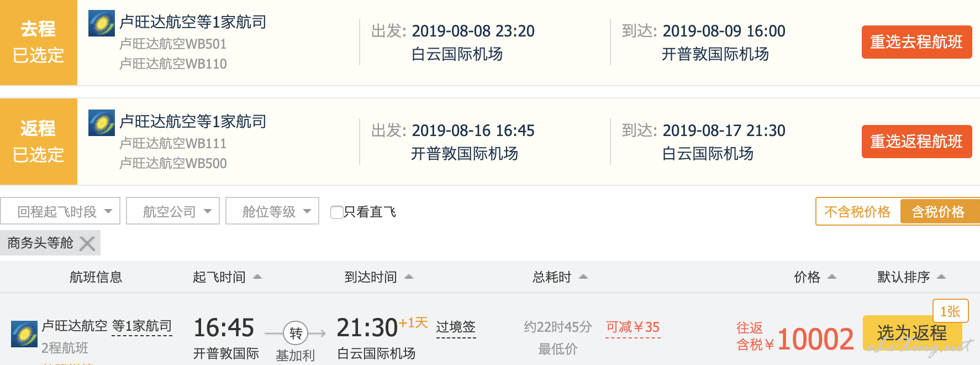Sort by 总耗时 arrow
Screen dimensions: 980x365
(583, 277)
